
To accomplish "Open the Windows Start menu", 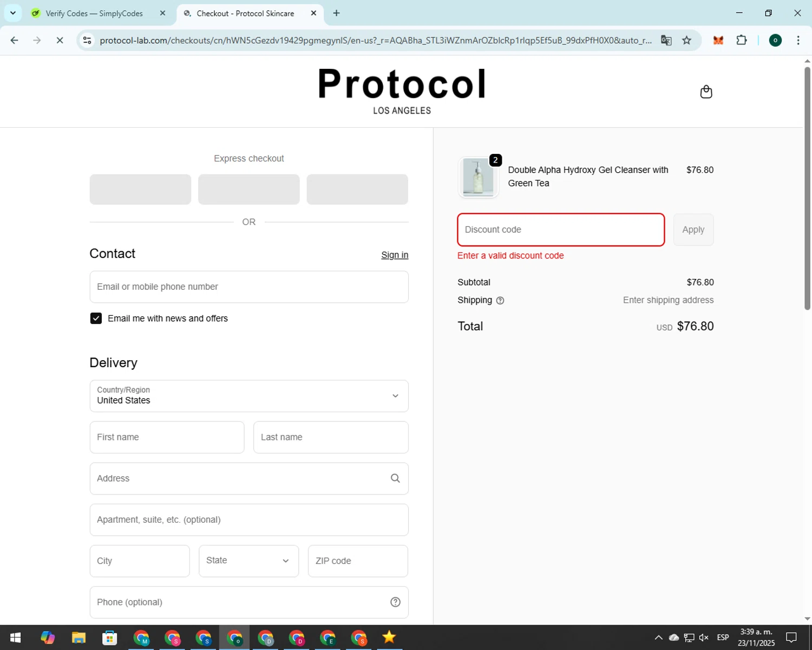I will [x=15, y=638].
